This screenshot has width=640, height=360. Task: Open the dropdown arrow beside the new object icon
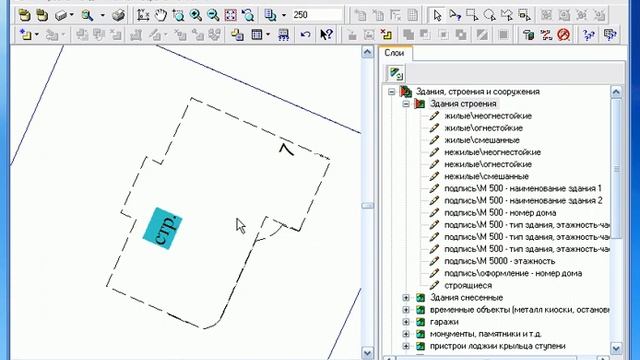[37, 35]
